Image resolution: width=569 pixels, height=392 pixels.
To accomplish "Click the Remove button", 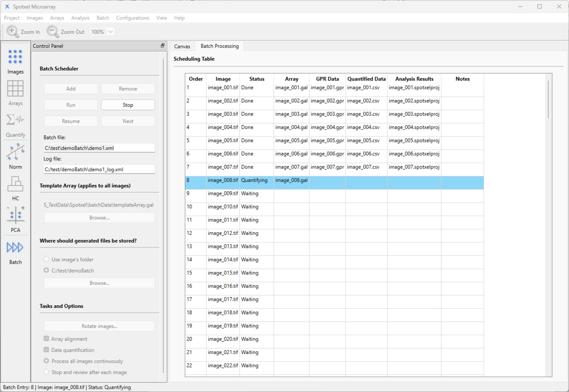I will (128, 89).
